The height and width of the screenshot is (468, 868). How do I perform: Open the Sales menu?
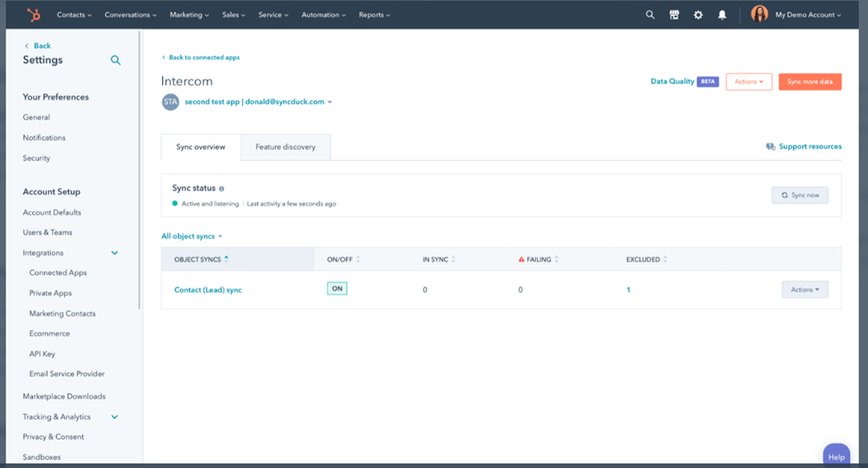click(233, 15)
